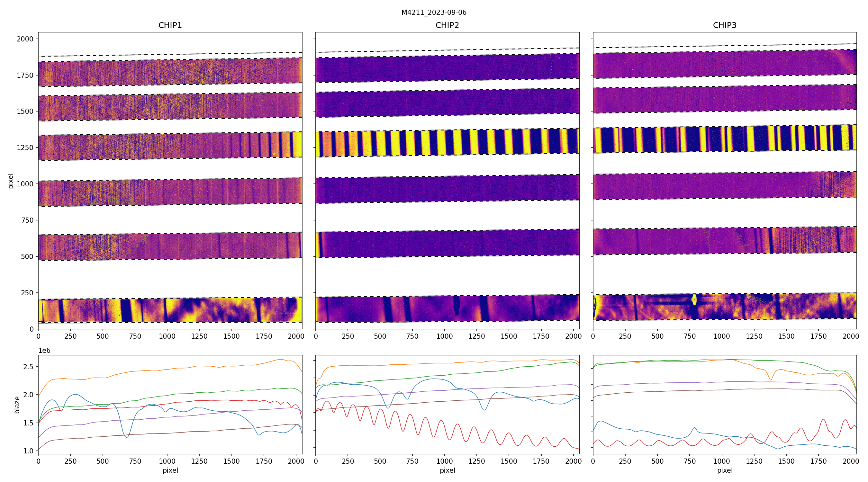Click the yellow oval blob in CHIP3 bottom order
Image resolution: width=868 pixels, height=482 pixels.
pos(694,299)
